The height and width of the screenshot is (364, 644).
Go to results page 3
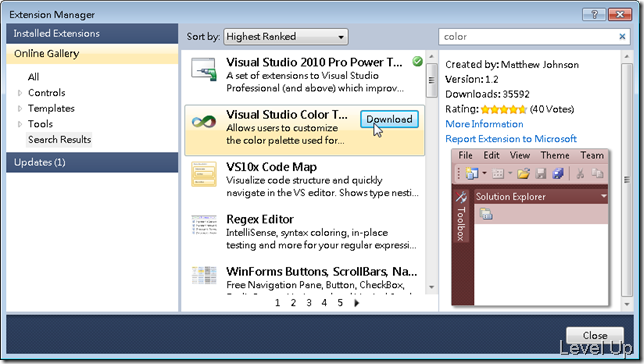coord(309,303)
